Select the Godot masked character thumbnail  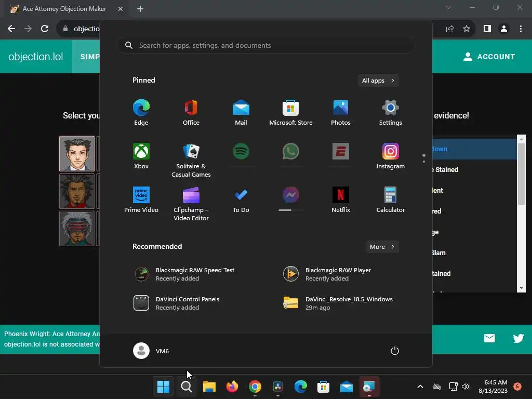(x=77, y=229)
